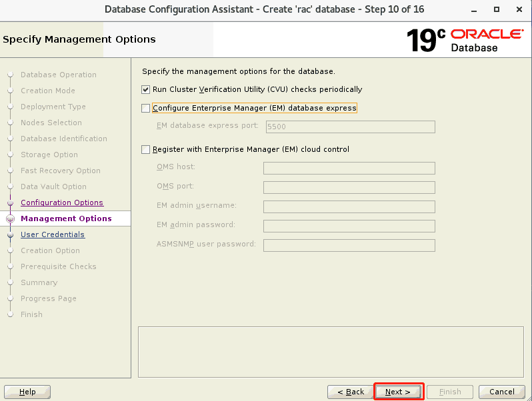
Task: Click the disabled Finish button
Action: [450, 392]
